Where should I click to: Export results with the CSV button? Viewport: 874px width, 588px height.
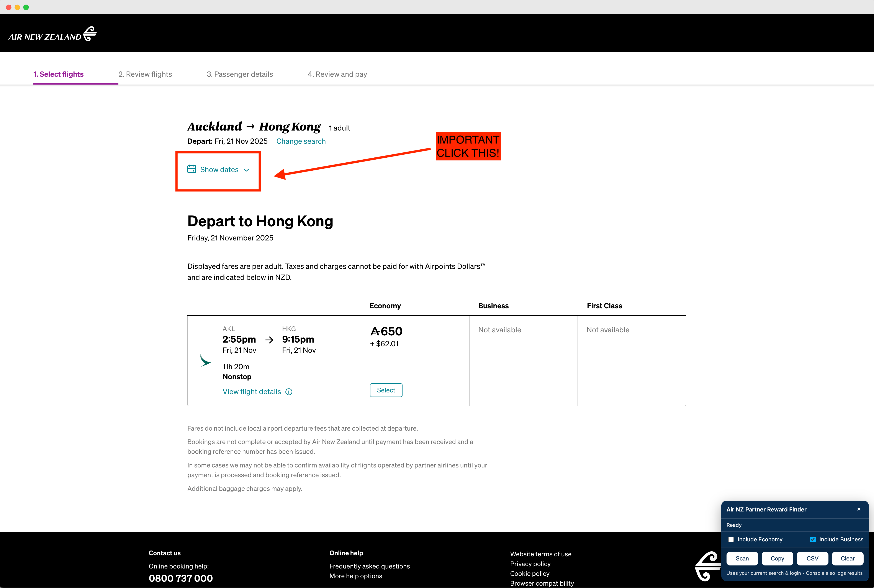[x=812, y=558]
